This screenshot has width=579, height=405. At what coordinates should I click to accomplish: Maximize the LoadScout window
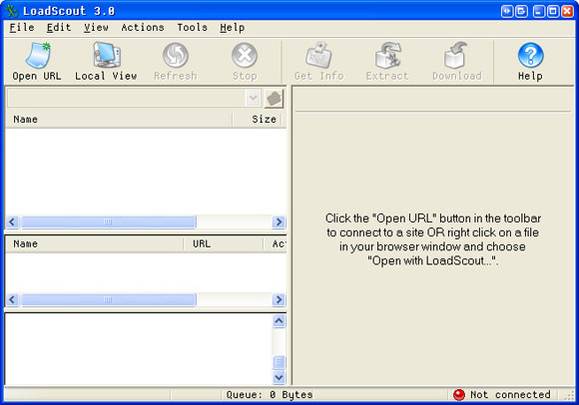pos(553,11)
